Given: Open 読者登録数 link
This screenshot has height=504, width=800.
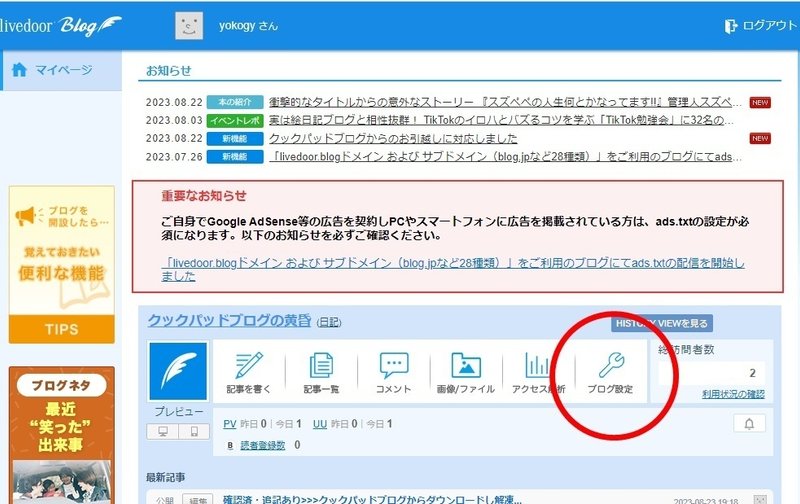Looking at the screenshot, I should tap(263, 445).
